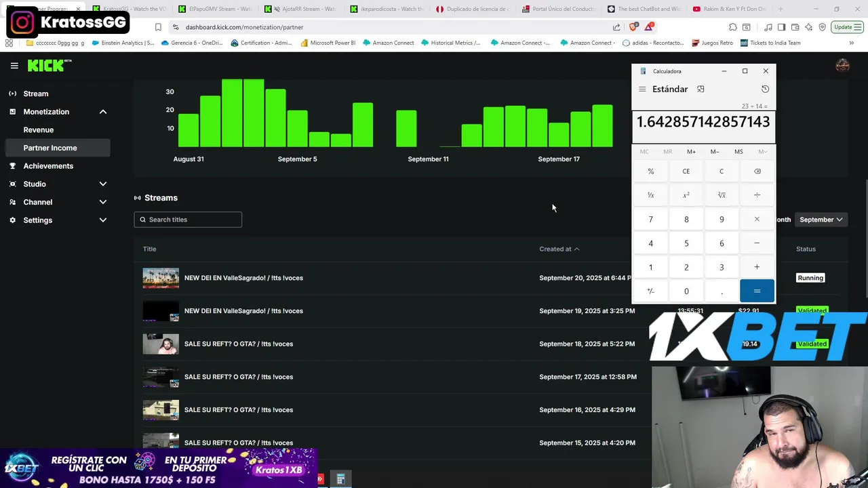Click the CE key in Calculator
The height and width of the screenshot is (488, 868).
pyautogui.click(x=686, y=171)
